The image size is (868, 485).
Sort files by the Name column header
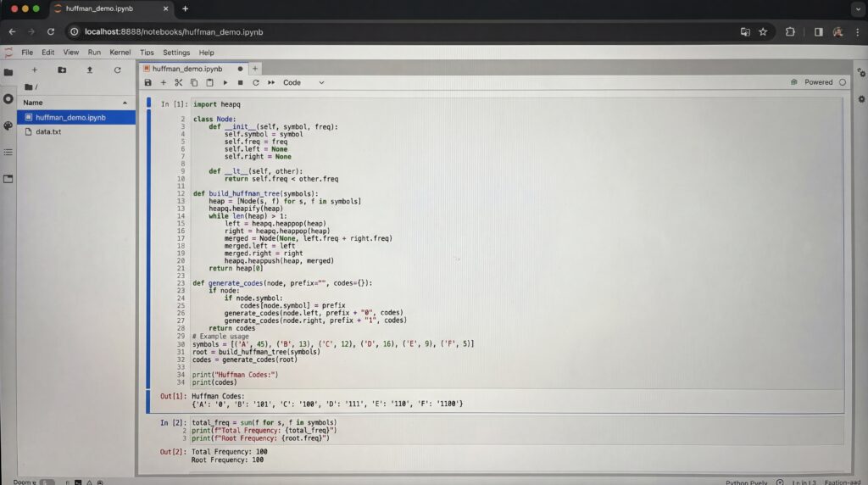[x=75, y=103]
